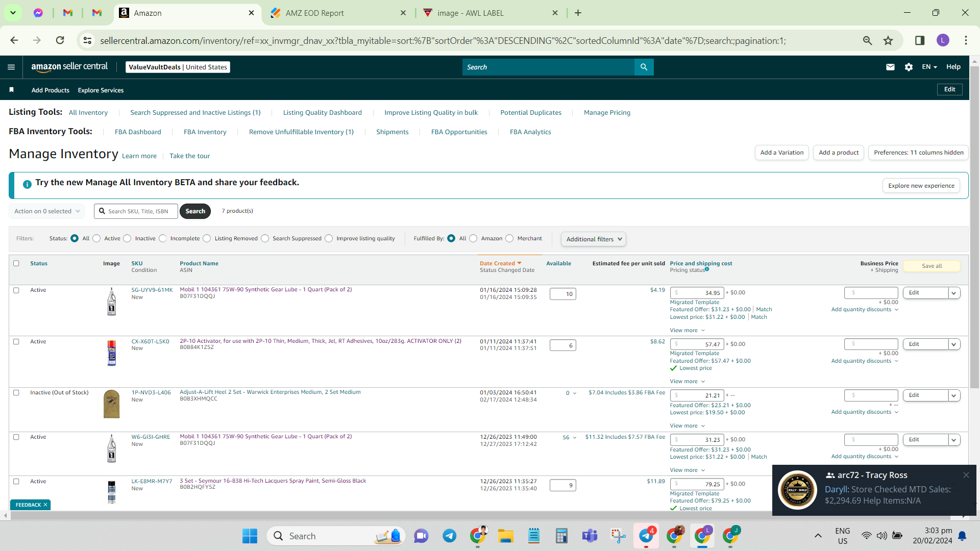Screen dimensions: 980x551
Task: Open Microsoft Teams from the taskbar
Action: point(590,536)
